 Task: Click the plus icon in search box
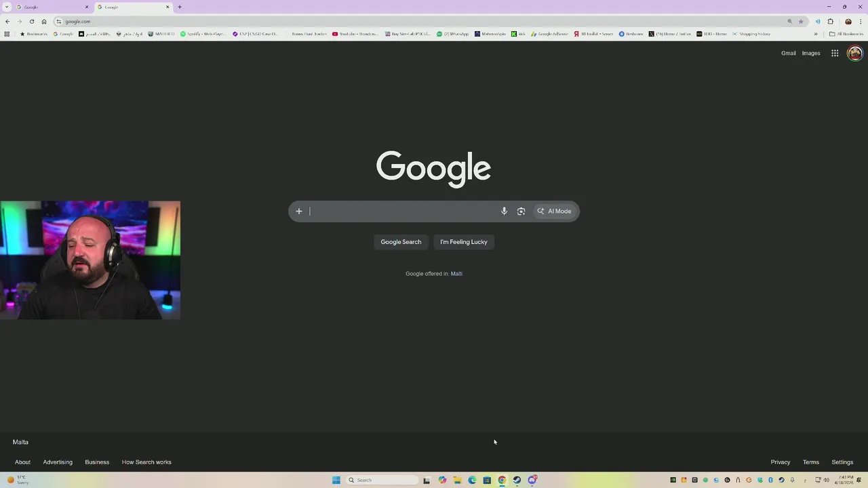[298, 211]
